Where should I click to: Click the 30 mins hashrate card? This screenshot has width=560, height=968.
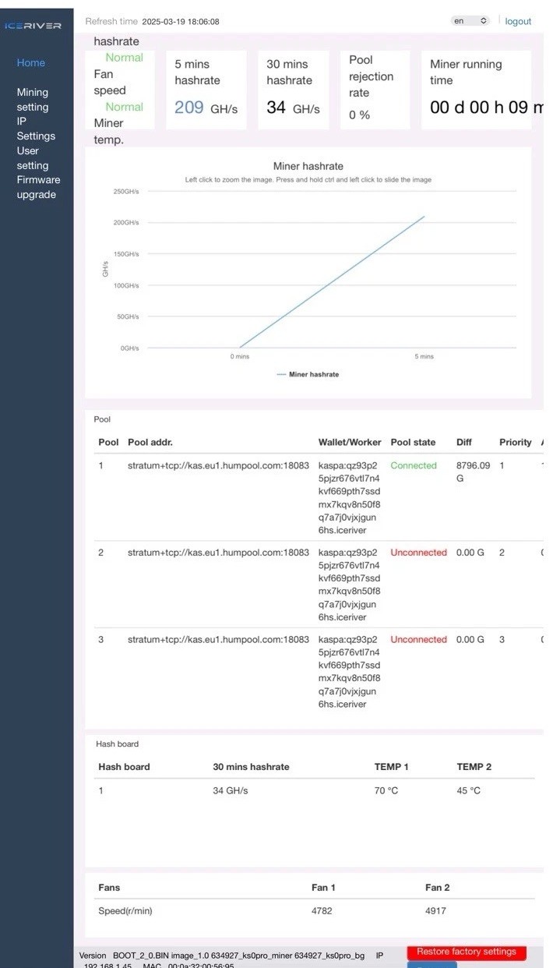point(293,90)
